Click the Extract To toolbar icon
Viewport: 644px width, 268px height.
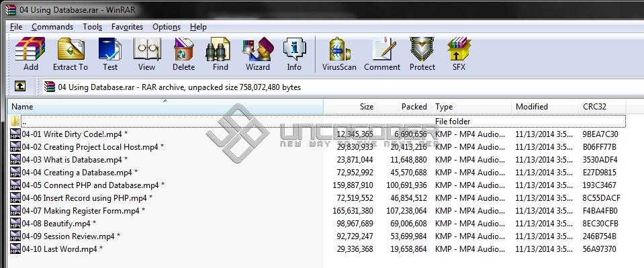71,54
